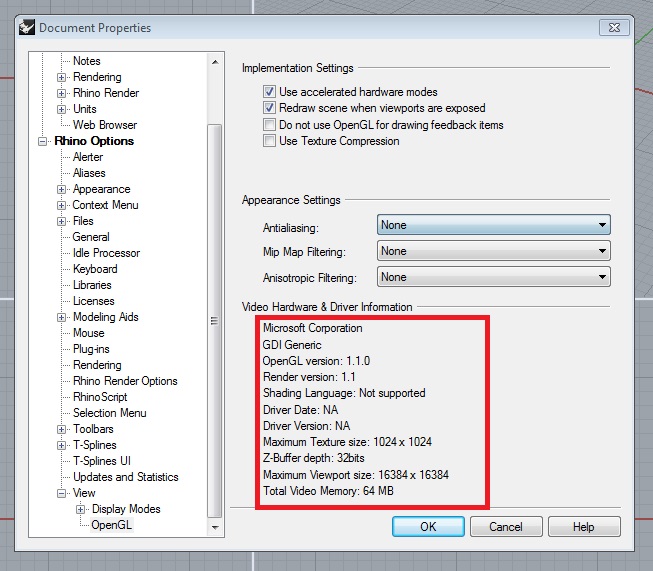
Task: Toggle Use accelerated hardware modes checkbox
Action: pyautogui.click(x=269, y=92)
